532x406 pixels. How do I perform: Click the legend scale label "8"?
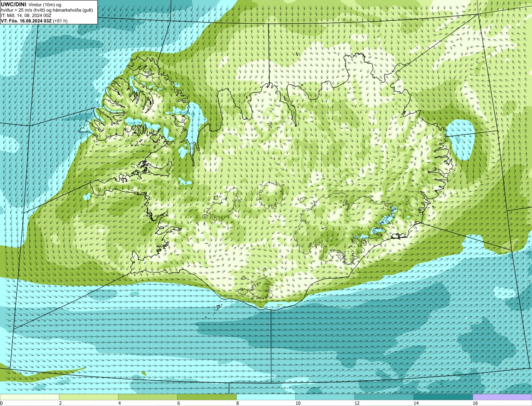tap(238, 403)
